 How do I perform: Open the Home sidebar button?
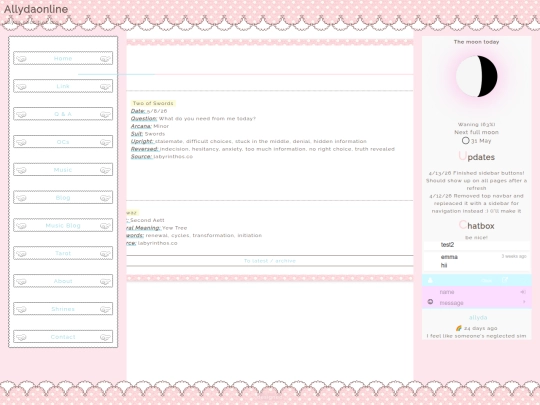point(63,58)
